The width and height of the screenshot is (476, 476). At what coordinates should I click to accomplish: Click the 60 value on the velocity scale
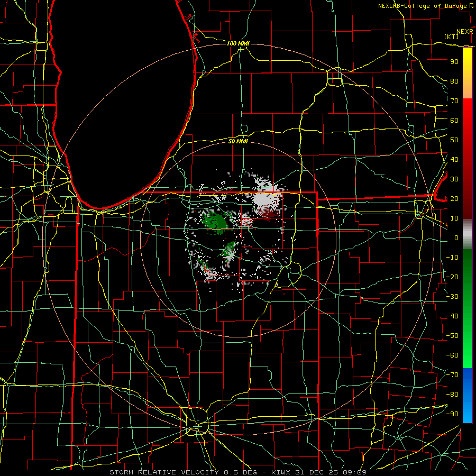click(x=454, y=121)
